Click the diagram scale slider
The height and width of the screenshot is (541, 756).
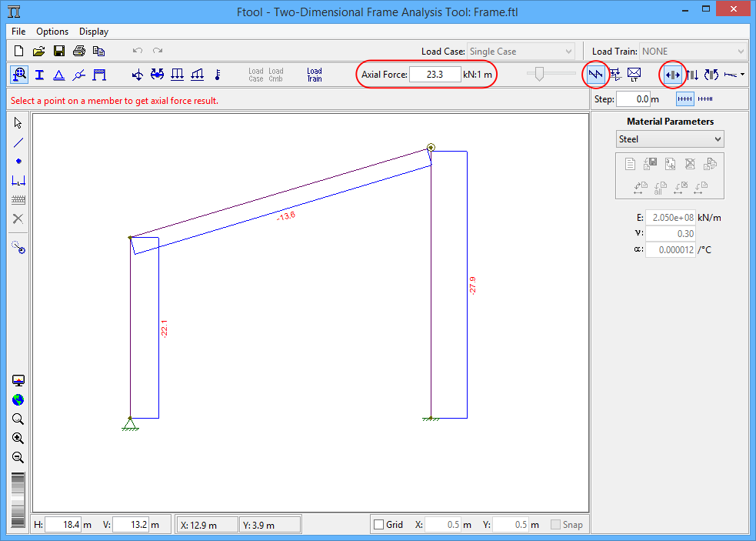pyautogui.click(x=540, y=74)
